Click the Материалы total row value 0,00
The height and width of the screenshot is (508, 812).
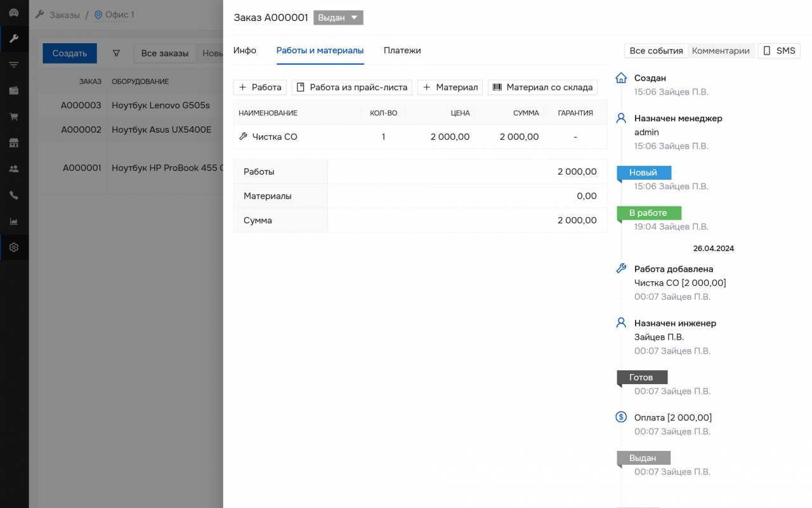click(x=587, y=196)
